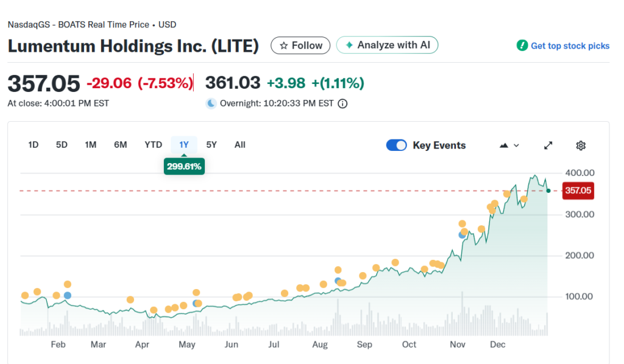
Task: Click the overnight info circle icon
Action: pos(342,103)
